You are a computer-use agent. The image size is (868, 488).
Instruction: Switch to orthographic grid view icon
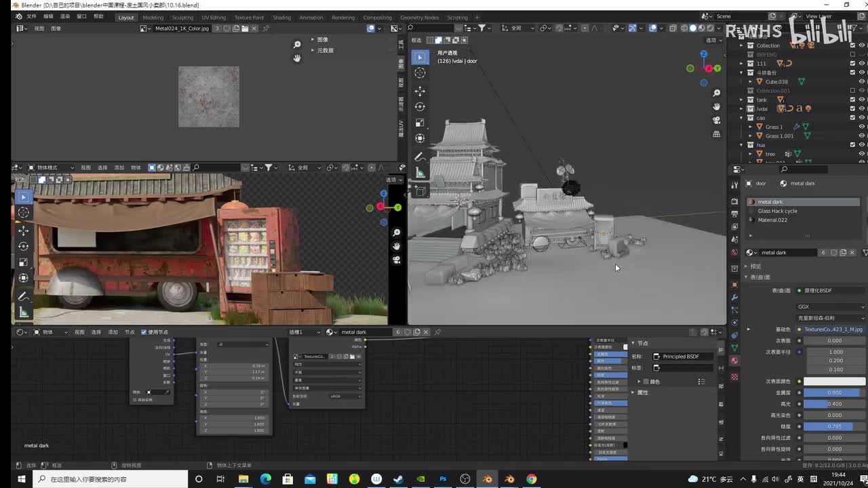[x=717, y=134]
